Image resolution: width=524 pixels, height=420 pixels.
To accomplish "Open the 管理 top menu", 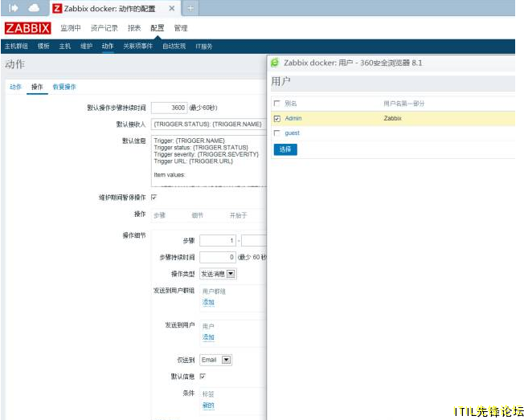I will point(181,28).
